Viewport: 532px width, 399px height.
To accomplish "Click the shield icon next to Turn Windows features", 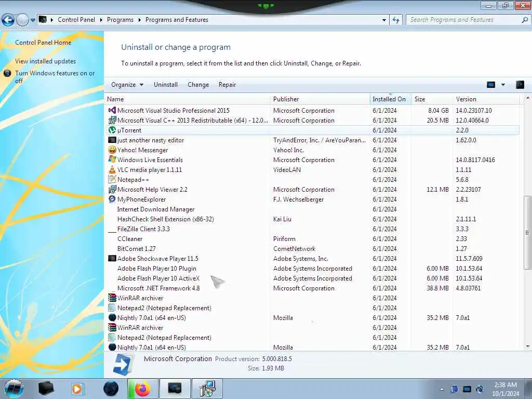I will coord(7,73).
